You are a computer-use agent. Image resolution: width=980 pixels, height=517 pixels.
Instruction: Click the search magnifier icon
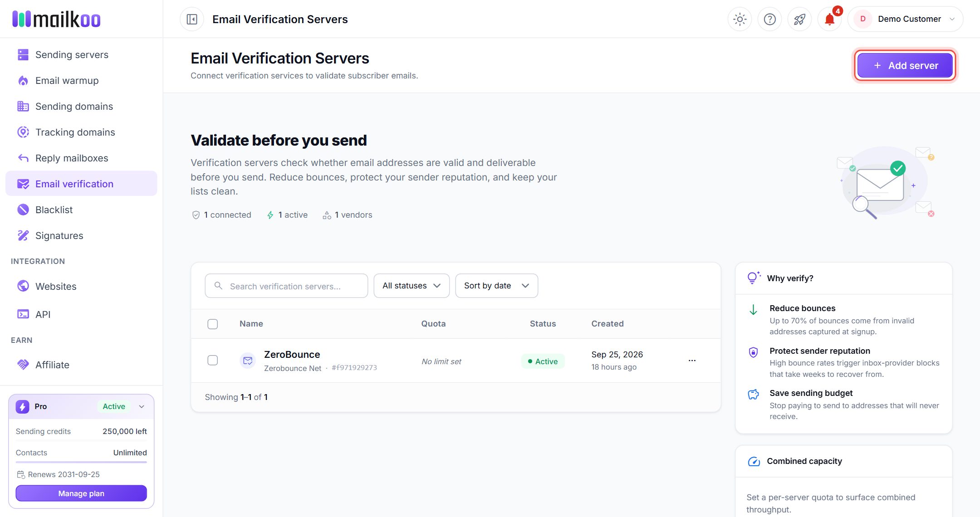218,286
